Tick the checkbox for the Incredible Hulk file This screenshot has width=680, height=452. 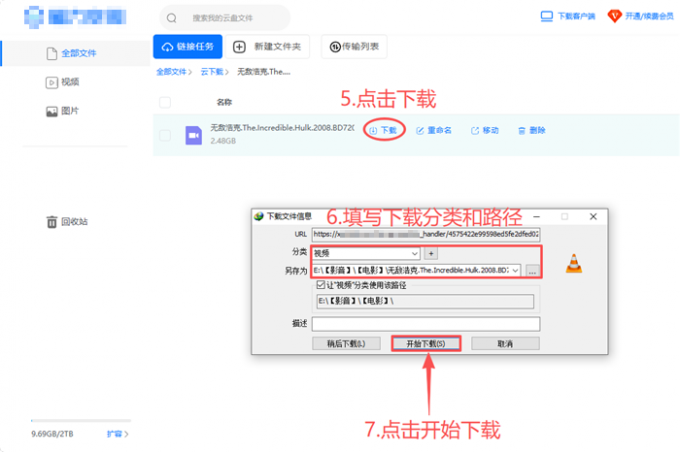coord(165,135)
